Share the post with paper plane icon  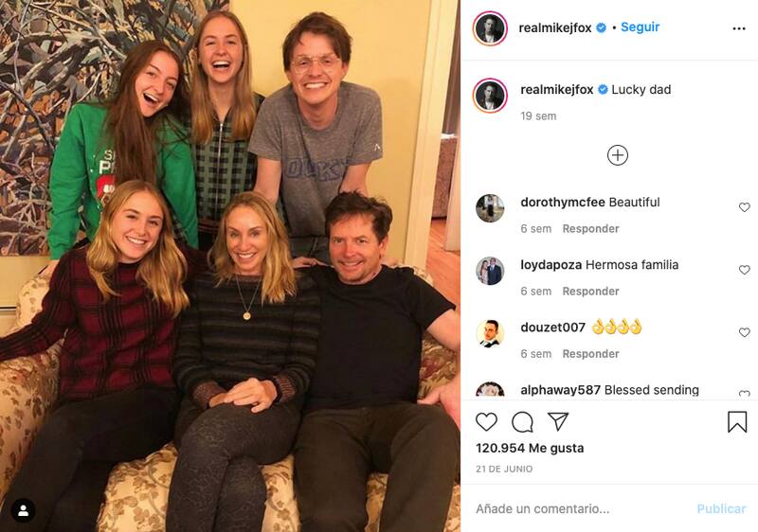558,422
